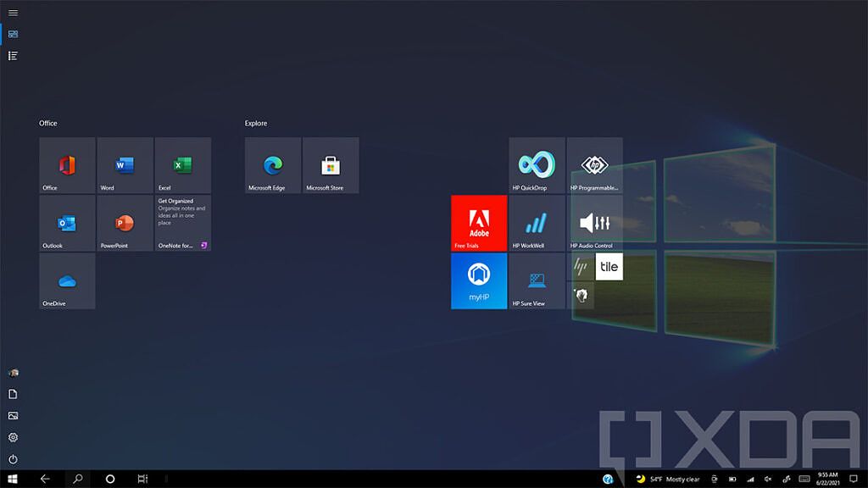Viewport: 868px width, 488px height.
Task: Open the small shield-shaped tile below HP logo
Action: [x=580, y=296]
